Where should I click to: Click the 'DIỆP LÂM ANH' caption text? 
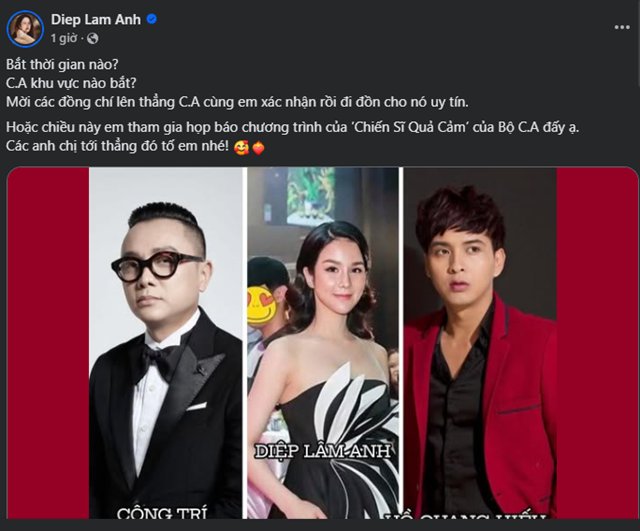point(323,451)
